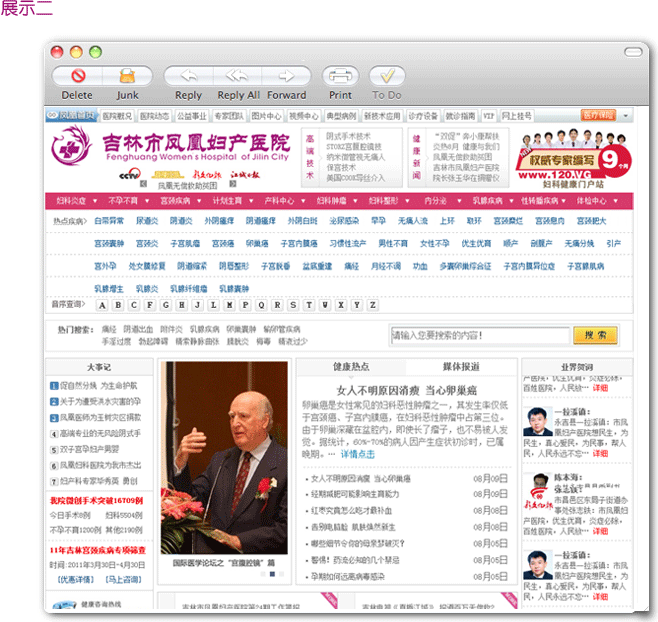Open the 网上挂号 tab
Image resolution: width=658 pixels, height=622 pixels.
pos(517,116)
